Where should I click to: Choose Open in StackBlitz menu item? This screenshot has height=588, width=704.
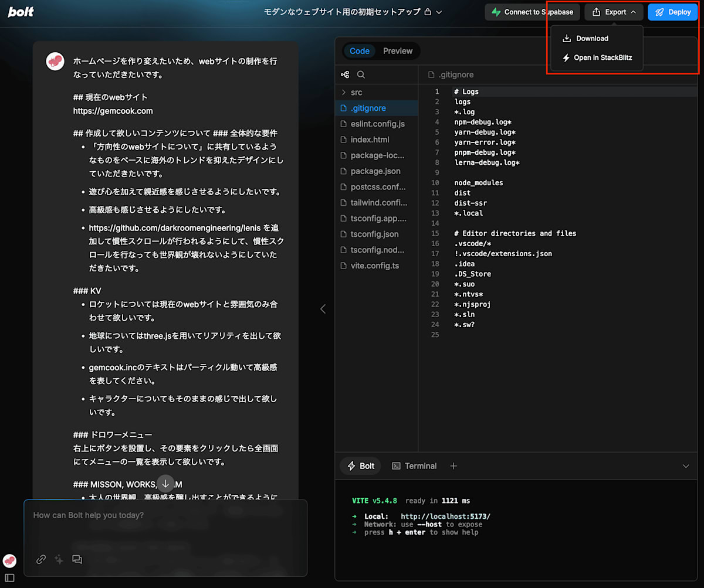tap(597, 57)
